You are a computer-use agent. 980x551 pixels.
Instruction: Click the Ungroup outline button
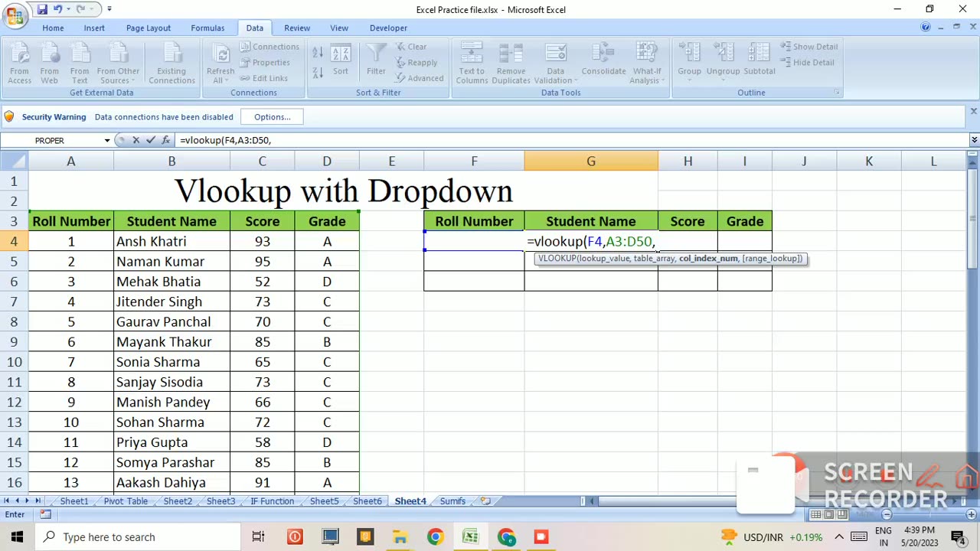click(x=723, y=61)
